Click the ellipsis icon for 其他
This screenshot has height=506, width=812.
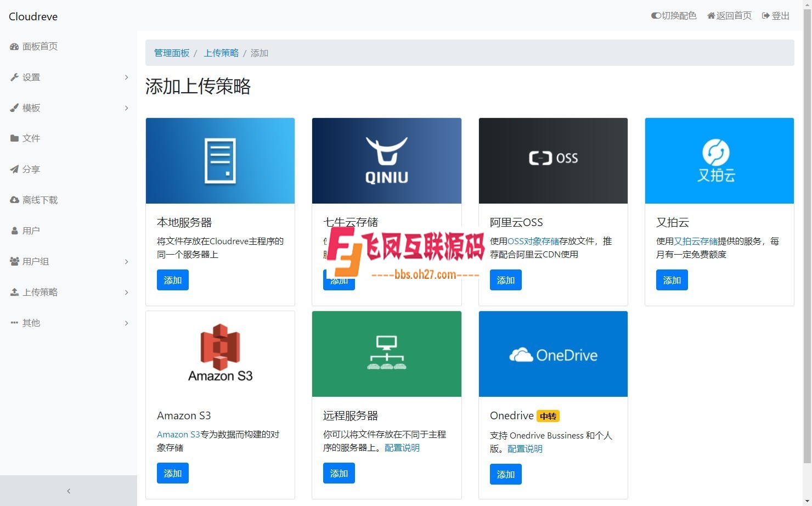[14, 323]
